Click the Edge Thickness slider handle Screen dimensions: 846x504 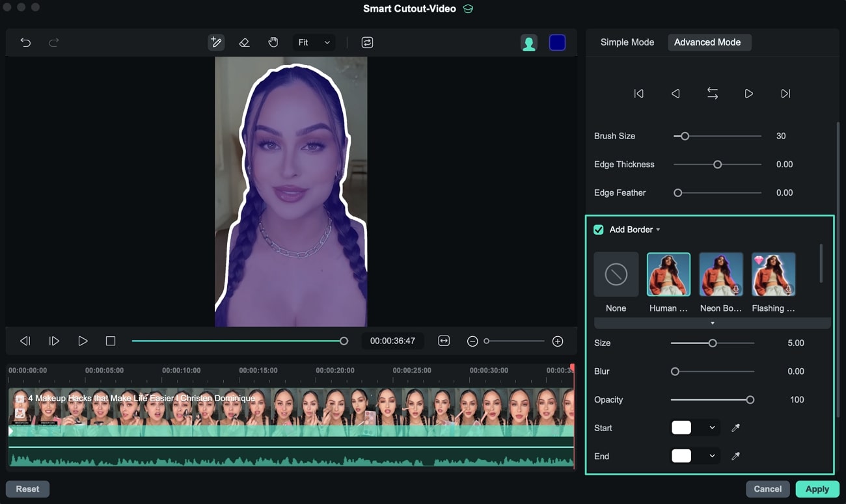point(717,165)
